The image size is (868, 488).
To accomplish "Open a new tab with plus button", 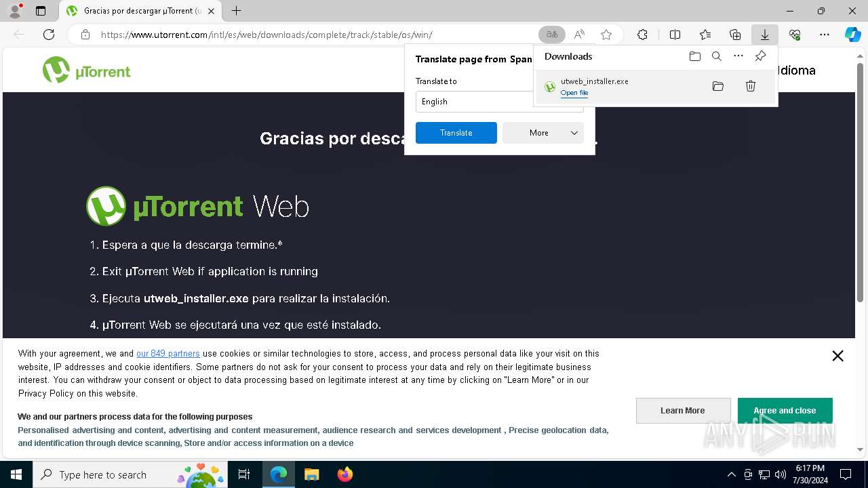I will (236, 11).
